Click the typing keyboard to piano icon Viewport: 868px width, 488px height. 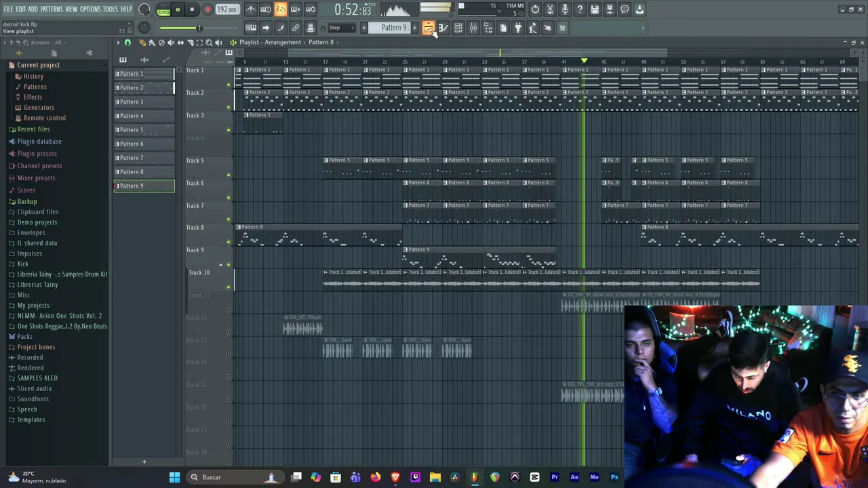(250, 28)
